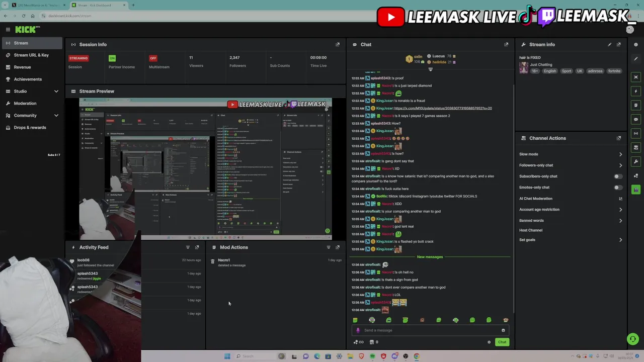
Task: Switch to the Kick Dashboard browser tab
Action: pyautogui.click(x=98, y=5)
